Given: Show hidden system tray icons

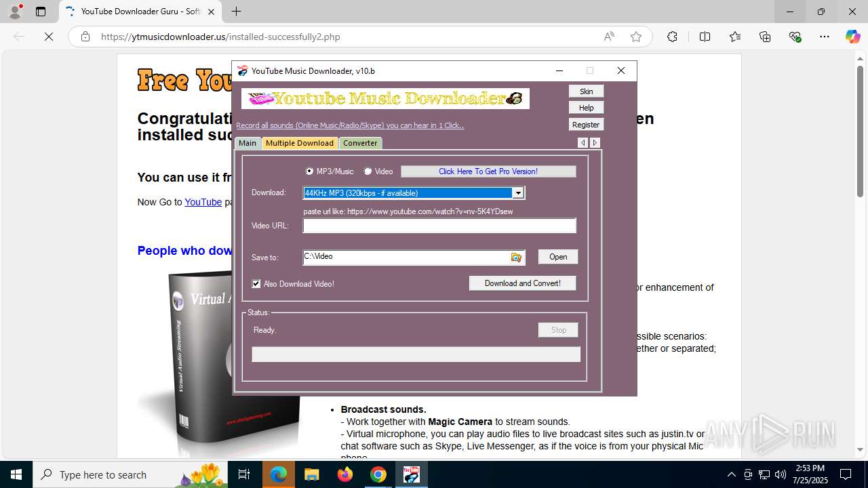Looking at the screenshot, I should 731,474.
